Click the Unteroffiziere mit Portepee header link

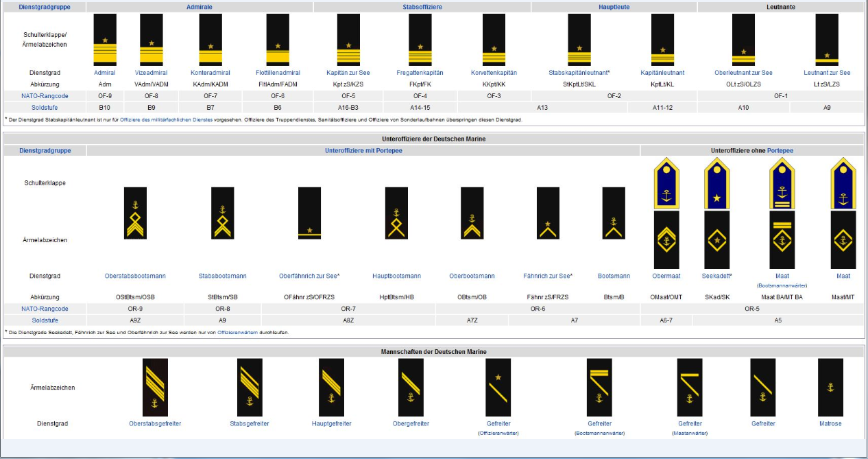(x=363, y=150)
